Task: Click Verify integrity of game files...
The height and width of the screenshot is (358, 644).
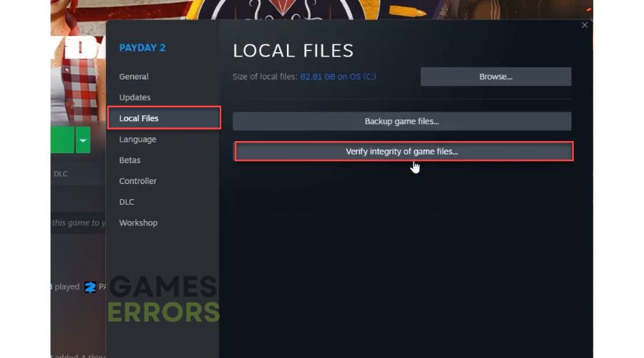Action: coord(404,151)
